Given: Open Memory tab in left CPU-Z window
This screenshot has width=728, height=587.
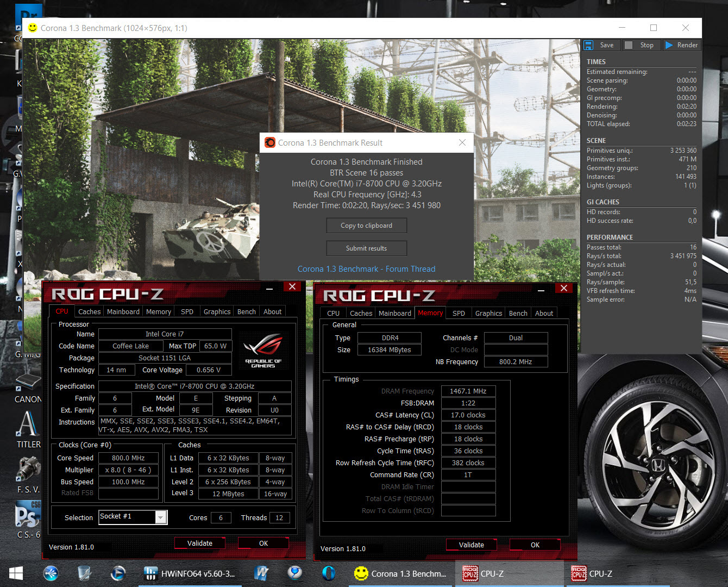Looking at the screenshot, I should click(x=159, y=311).
